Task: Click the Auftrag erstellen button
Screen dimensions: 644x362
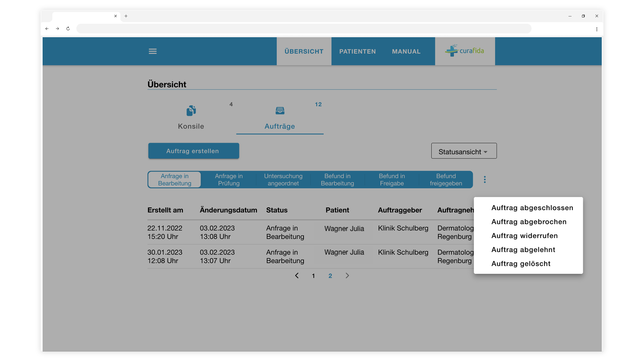Action: pos(194,151)
